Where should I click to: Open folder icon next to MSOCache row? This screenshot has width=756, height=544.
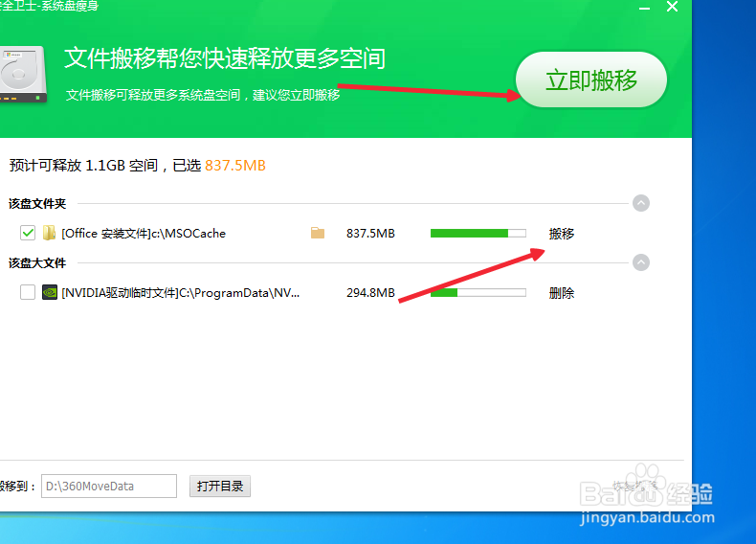click(318, 233)
